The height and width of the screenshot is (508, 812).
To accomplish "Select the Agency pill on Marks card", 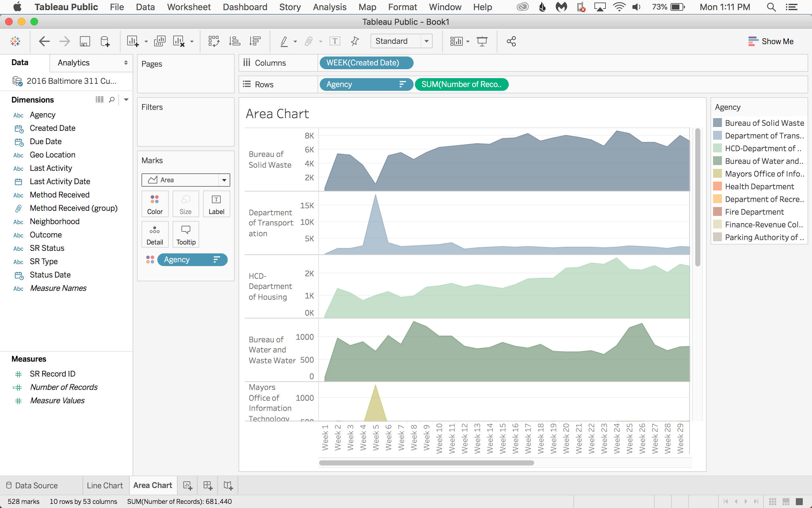I will click(x=192, y=260).
